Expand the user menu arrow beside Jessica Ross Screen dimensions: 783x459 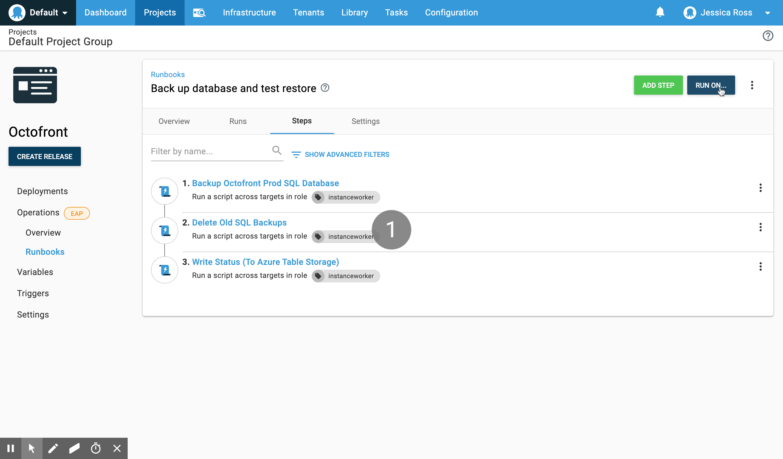point(768,13)
